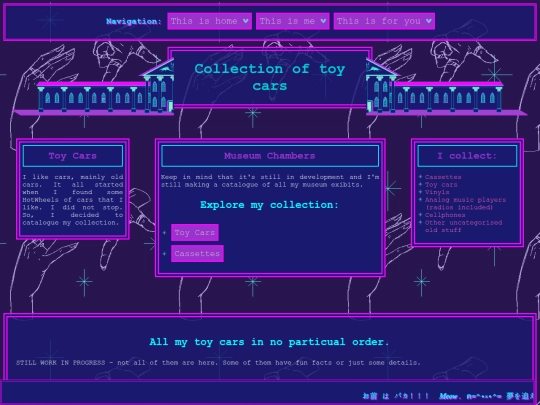Screen dimensions: 540x405
Task: Click the 'Collection of toy cars' title
Action: tap(270, 77)
